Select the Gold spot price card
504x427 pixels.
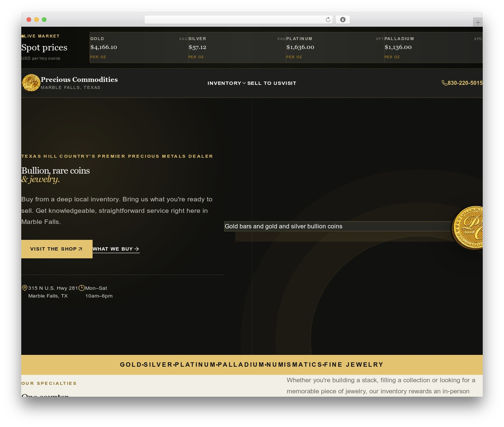coord(139,48)
